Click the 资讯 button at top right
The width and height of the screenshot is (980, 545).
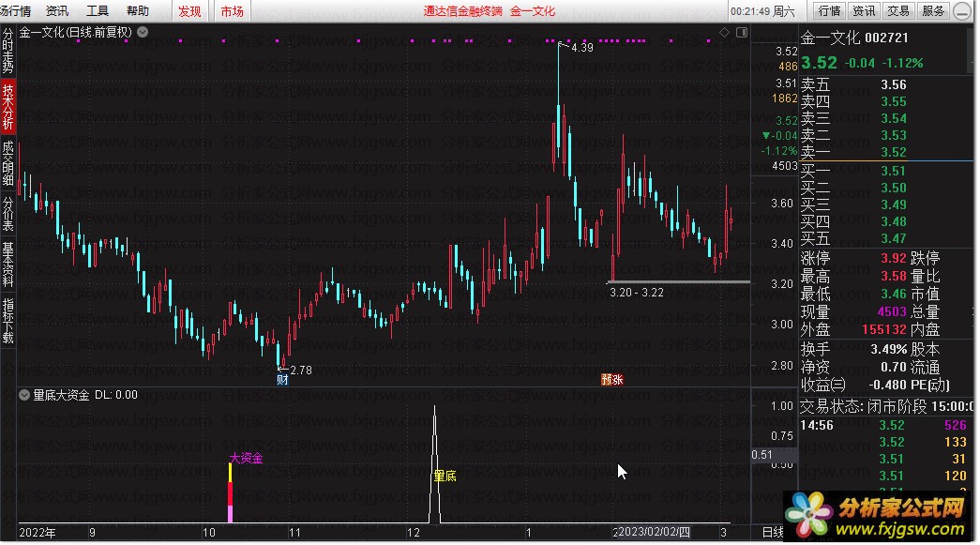[864, 10]
